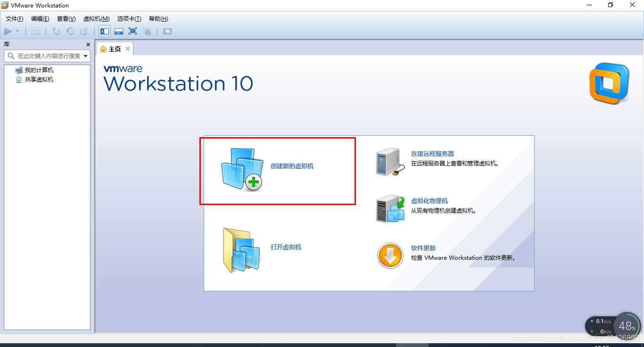Enter full screen mode via toolbar icon
The height and width of the screenshot is (347, 644).
[133, 31]
